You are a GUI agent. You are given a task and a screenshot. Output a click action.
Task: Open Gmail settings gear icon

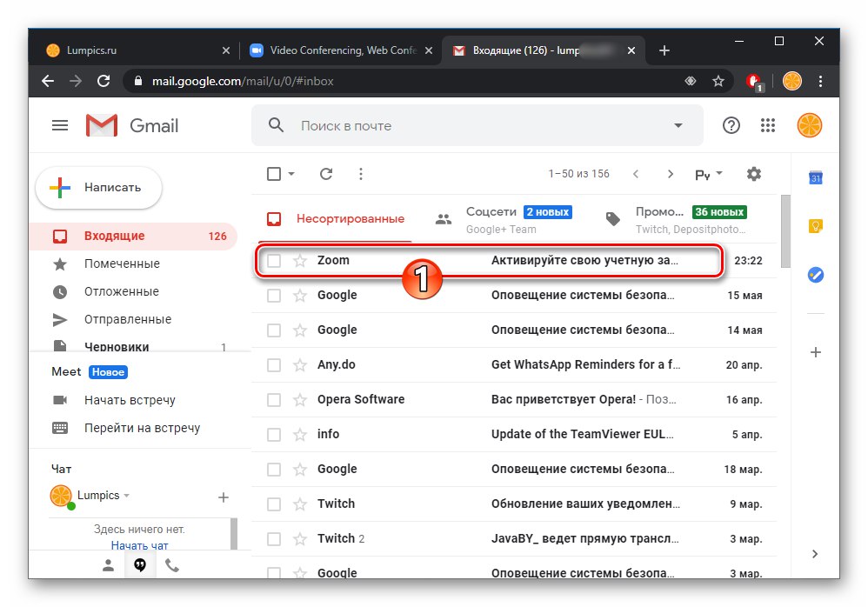(x=754, y=174)
